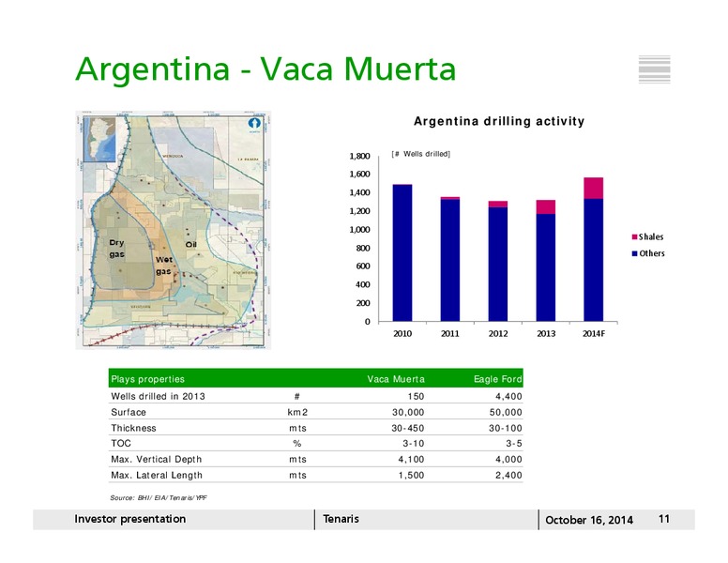Click the 'Surface' row label
728x563 pixels.
129,413
